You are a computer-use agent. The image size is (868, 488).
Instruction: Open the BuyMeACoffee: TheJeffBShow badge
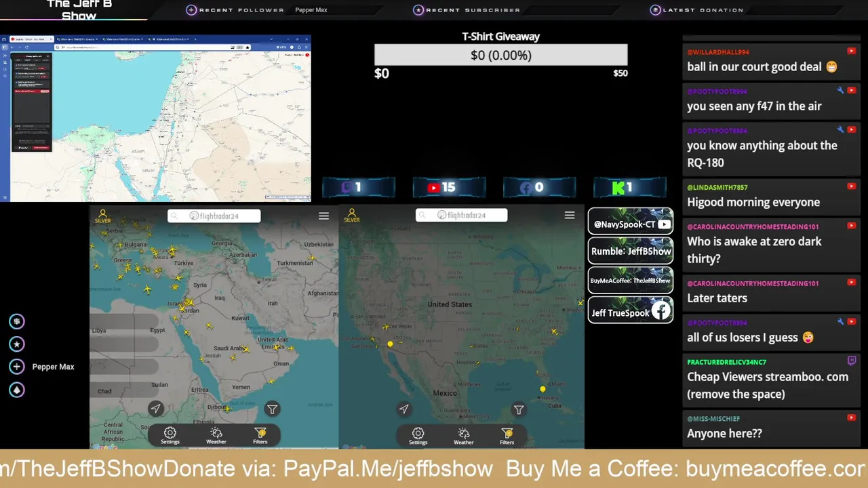click(x=631, y=280)
